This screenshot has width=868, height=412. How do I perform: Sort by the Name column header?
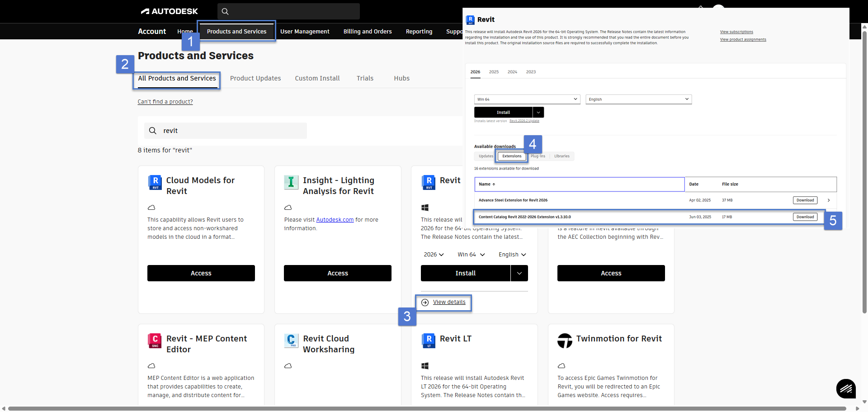tap(579, 184)
